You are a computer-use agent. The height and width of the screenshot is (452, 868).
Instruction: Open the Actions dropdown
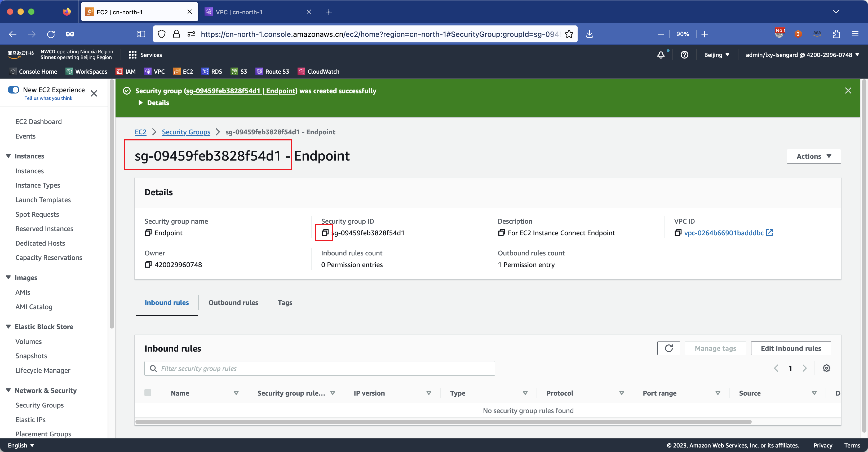(814, 156)
